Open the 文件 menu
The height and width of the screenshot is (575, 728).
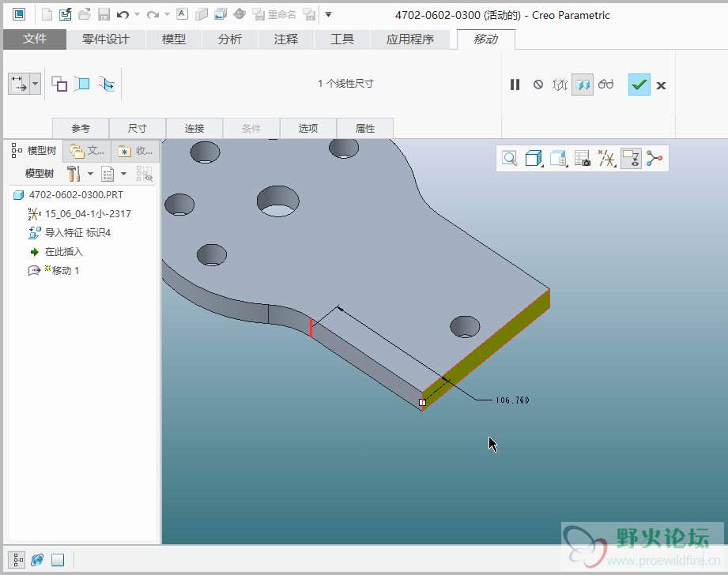pyautogui.click(x=34, y=39)
